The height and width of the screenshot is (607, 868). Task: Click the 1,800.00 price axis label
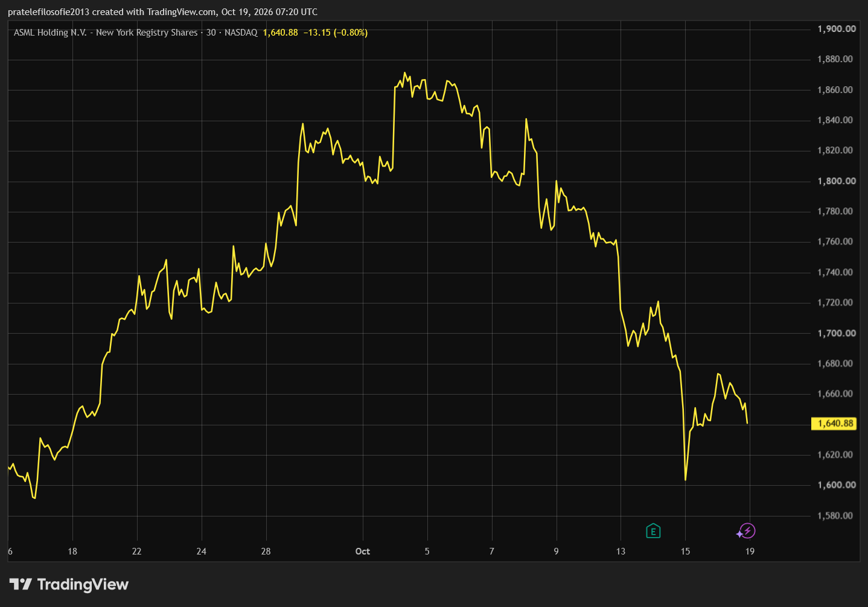(x=837, y=181)
